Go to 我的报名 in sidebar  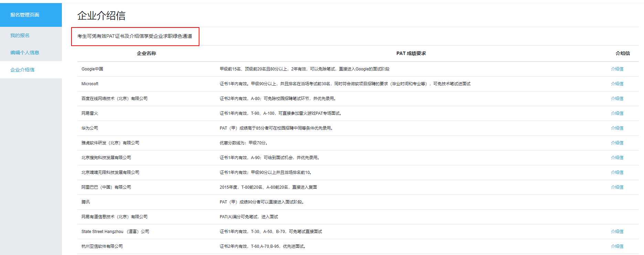20,35
